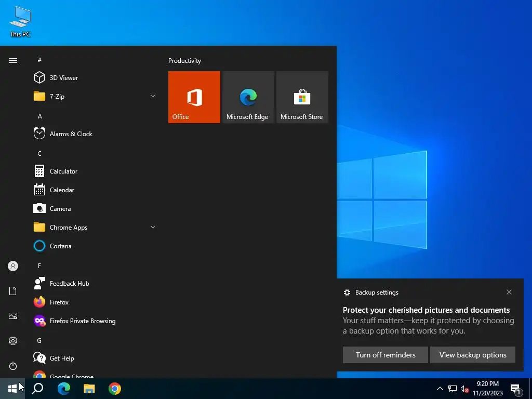Open the Office tile
The width and height of the screenshot is (532, 399).
click(x=194, y=97)
